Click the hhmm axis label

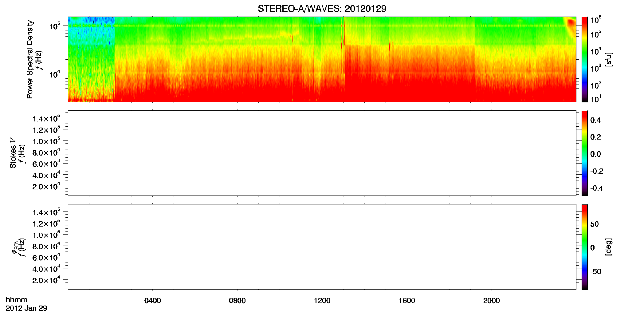[17, 300]
